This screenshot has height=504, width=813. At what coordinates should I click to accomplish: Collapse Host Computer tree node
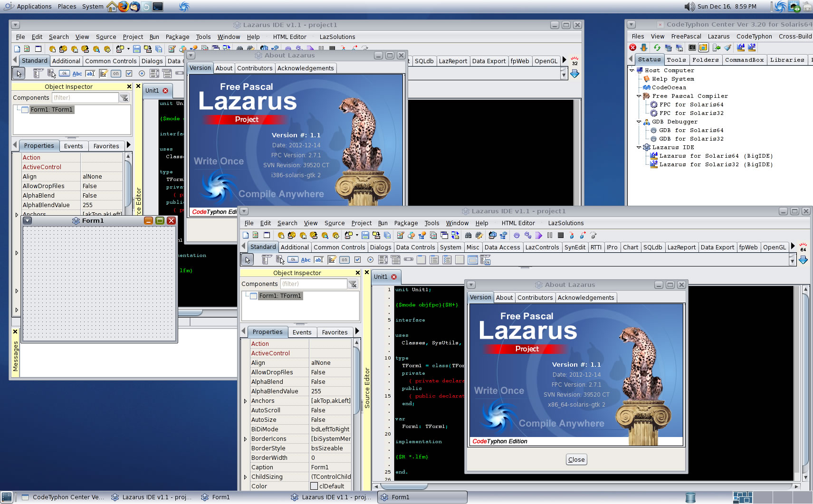click(632, 70)
